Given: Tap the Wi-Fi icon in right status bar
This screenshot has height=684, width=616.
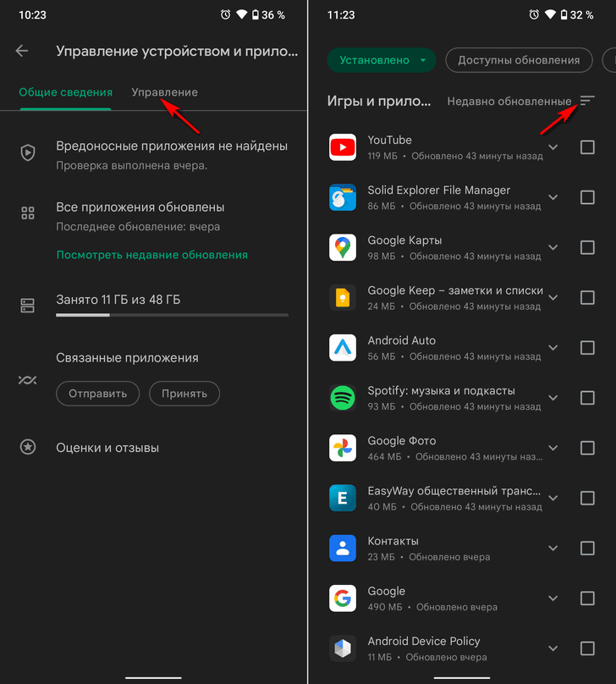Looking at the screenshot, I should click(550, 15).
